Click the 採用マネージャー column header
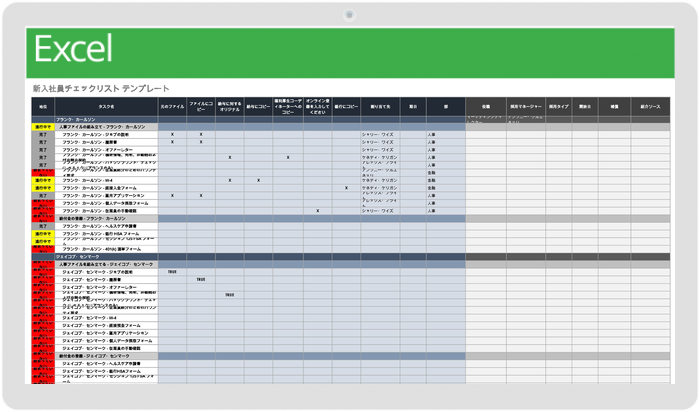The image size is (700, 412). 525,105
